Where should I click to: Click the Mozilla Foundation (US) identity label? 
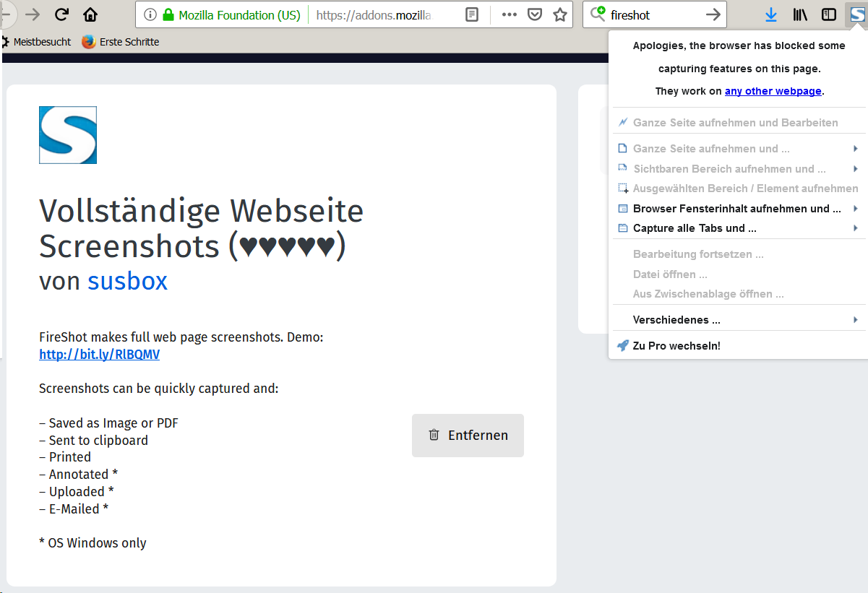point(239,14)
